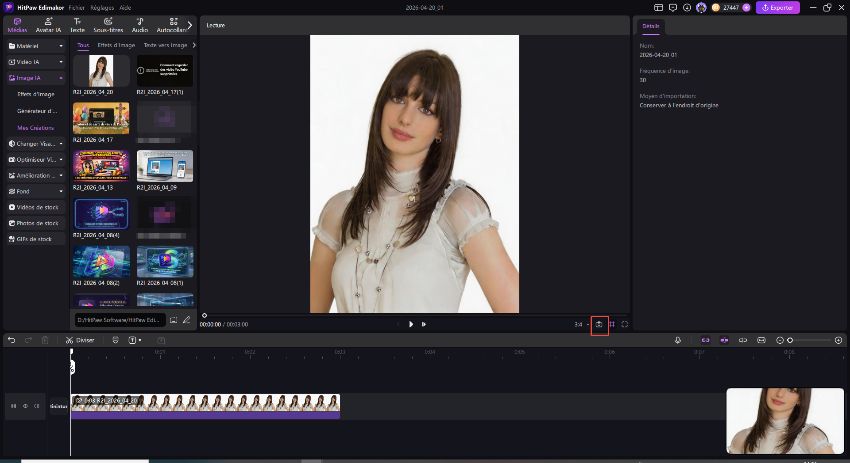Select Mes Créations in sidebar
Image resolution: width=850 pixels, height=463 pixels.
point(36,128)
